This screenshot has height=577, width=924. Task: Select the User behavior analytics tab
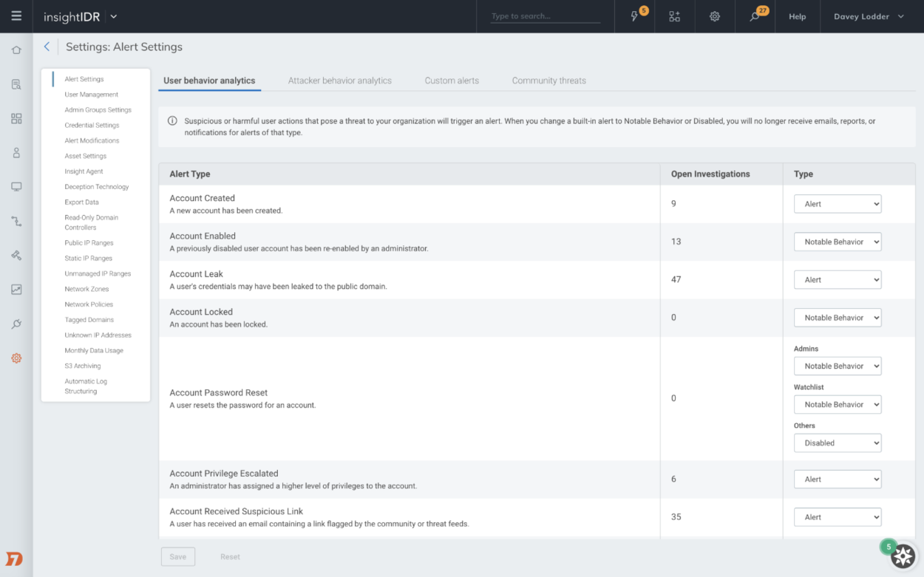pos(209,81)
